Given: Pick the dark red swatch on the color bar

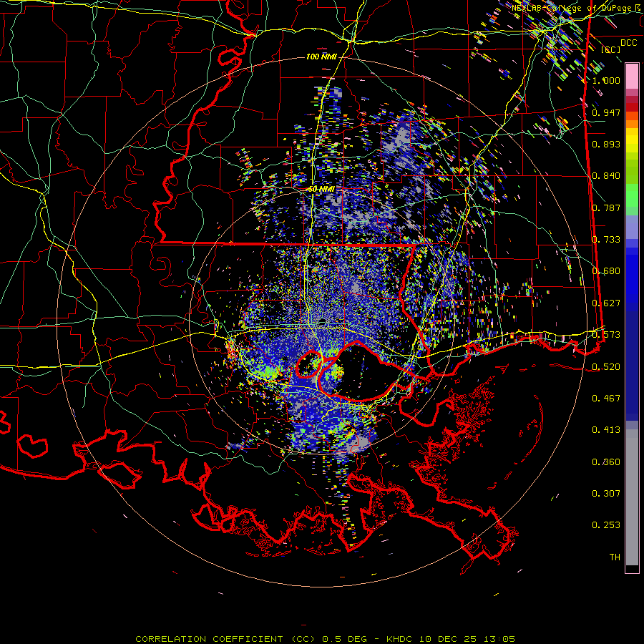Looking at the screenshot, I should tap(632, 107).
